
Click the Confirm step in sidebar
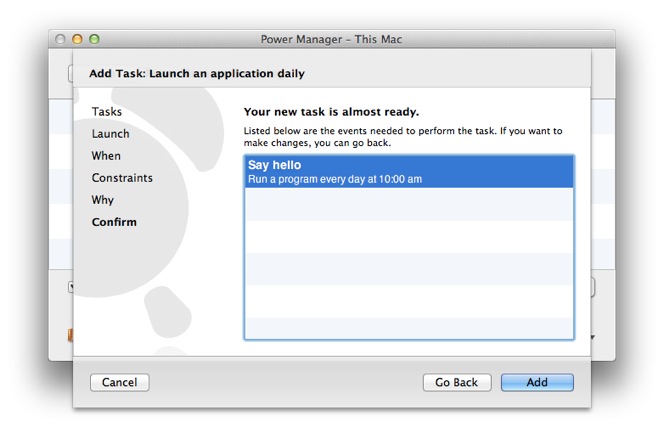click(114, 222)
